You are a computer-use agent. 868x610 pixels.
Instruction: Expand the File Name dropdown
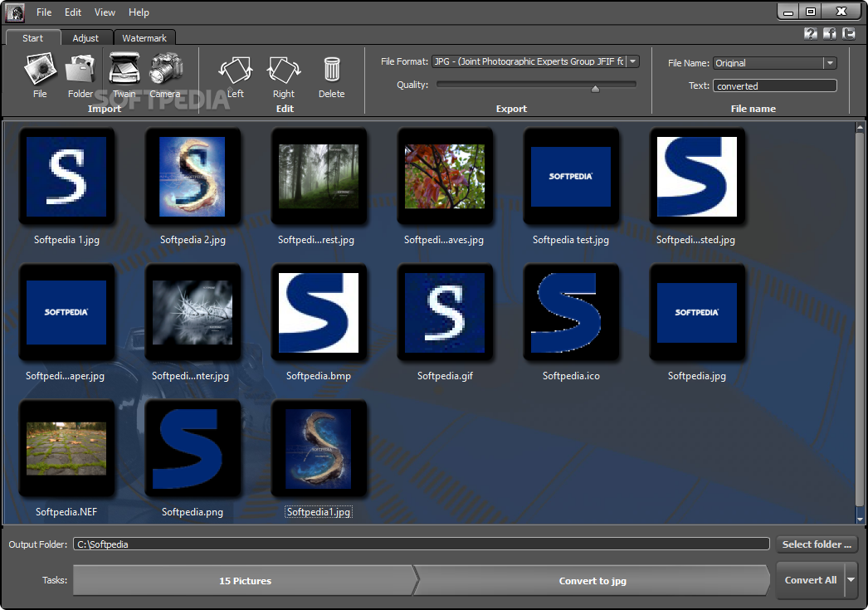point(829,63)
